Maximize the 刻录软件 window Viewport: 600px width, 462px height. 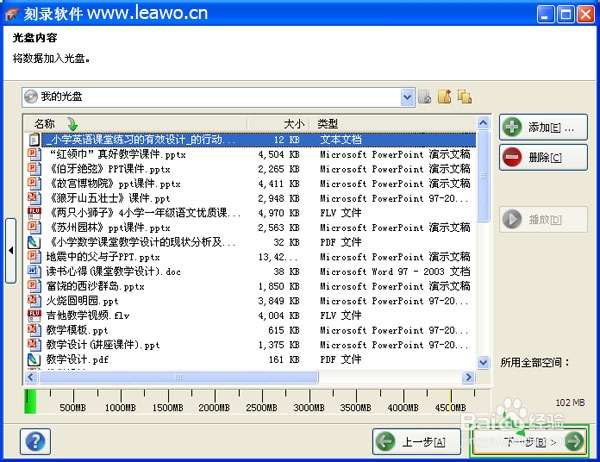pos(566,15)
